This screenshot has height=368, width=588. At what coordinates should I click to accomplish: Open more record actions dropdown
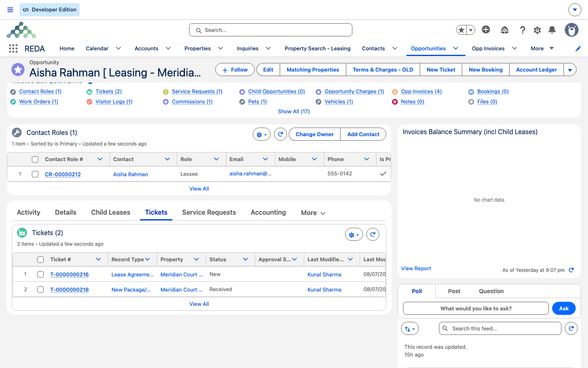tap(570, 70)
